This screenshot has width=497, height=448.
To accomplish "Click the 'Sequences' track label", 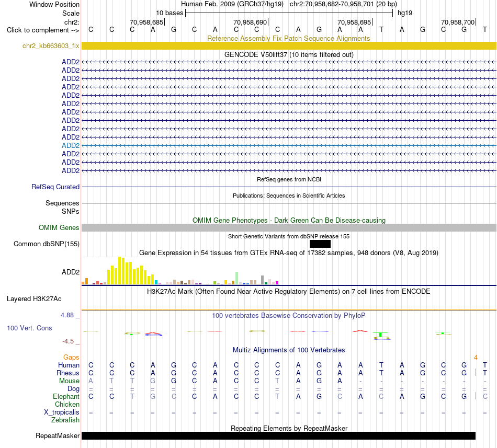I will tap(62, 203).
